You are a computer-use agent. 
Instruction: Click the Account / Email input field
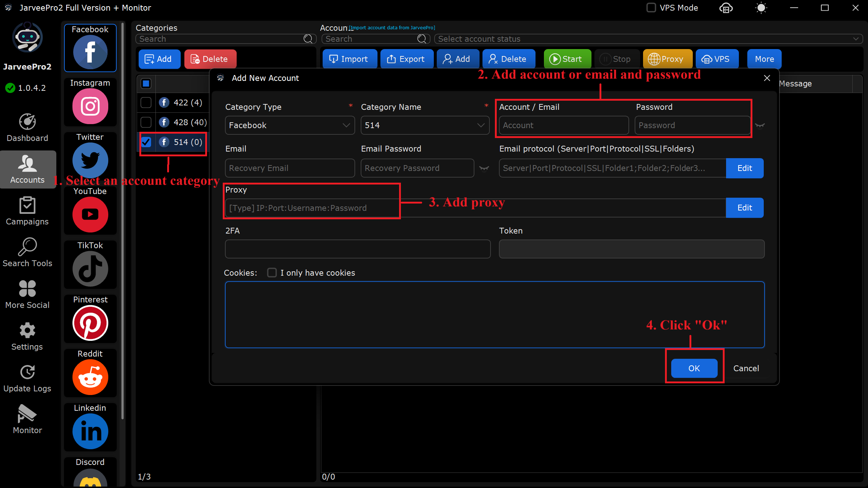coord(564,125)
